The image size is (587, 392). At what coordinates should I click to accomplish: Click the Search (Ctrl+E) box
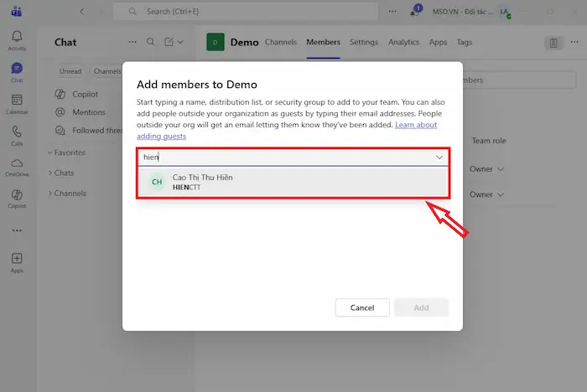click(252, 11)
